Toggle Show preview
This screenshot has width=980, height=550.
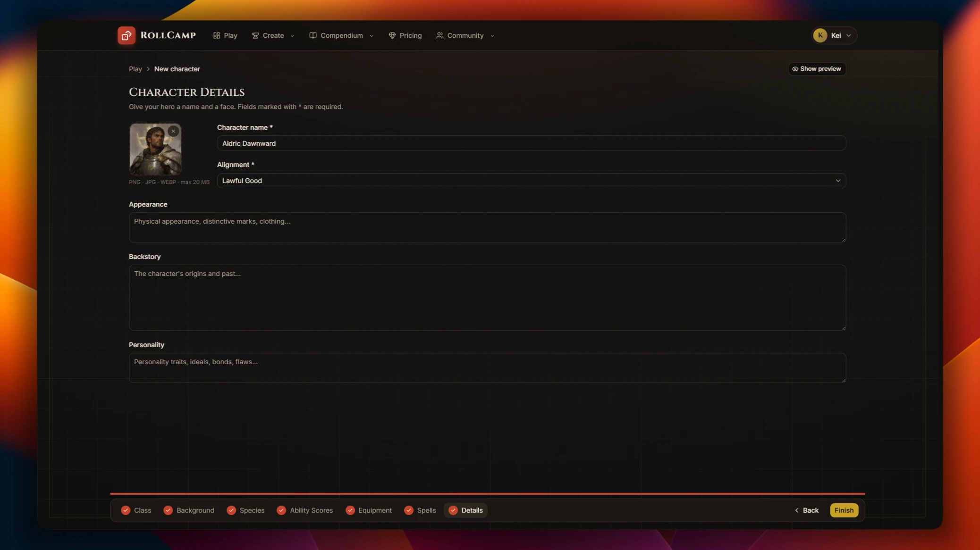817,69
